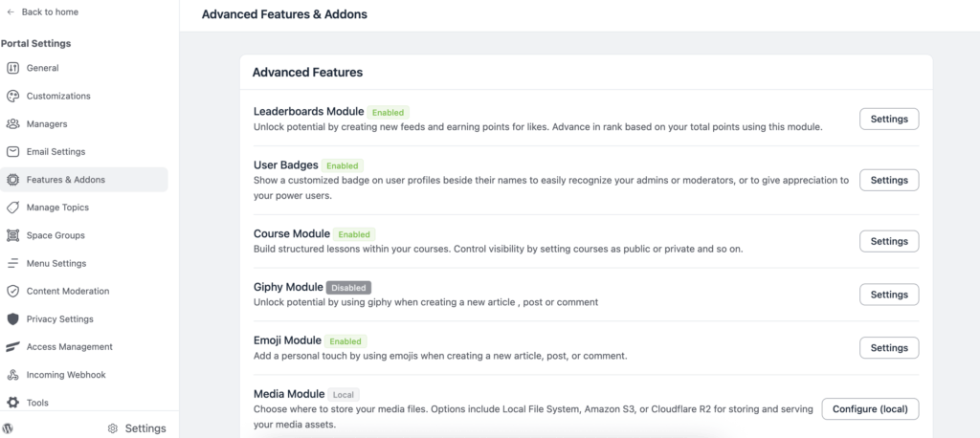
Task: Click Disabled badge next to Giphy Module
Action: tap(348, 288)
